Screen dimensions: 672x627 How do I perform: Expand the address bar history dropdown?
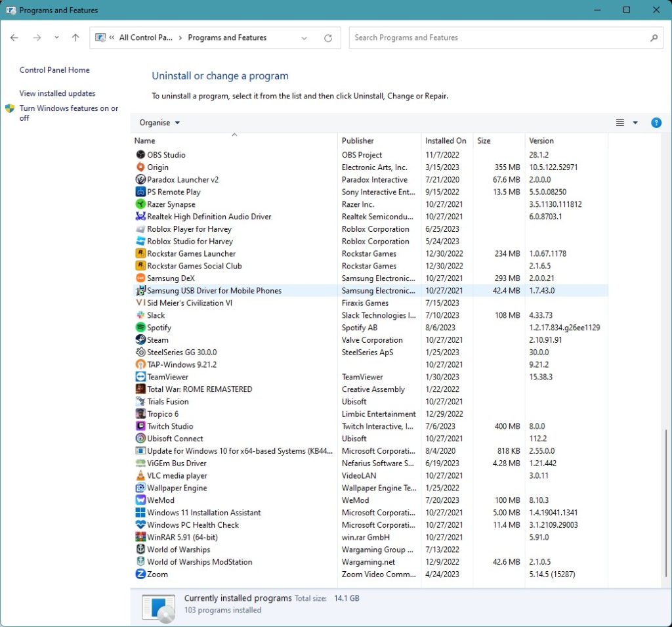(304, 37)
